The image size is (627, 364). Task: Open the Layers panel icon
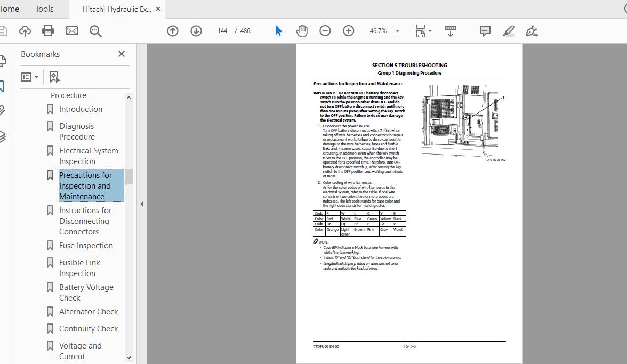(x=2, y=136)
